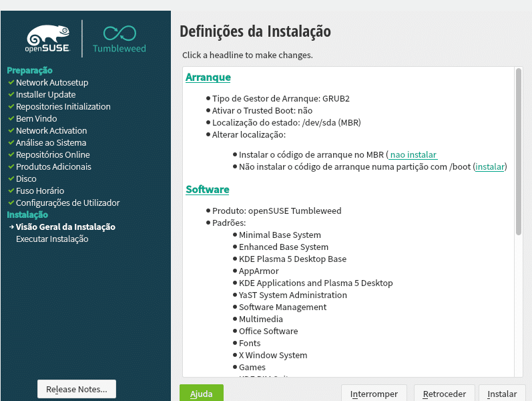Click the 'X Window System' pattern

(x=273, y=355)
